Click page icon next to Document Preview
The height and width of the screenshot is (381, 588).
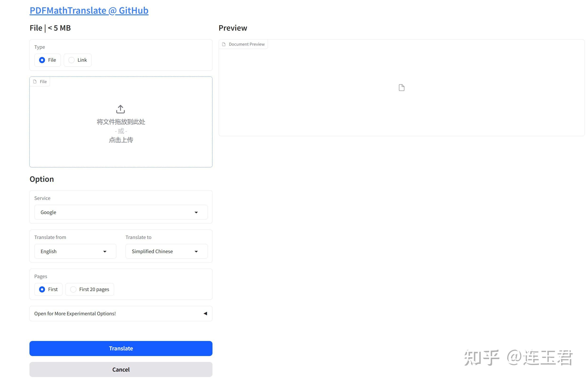224,44
